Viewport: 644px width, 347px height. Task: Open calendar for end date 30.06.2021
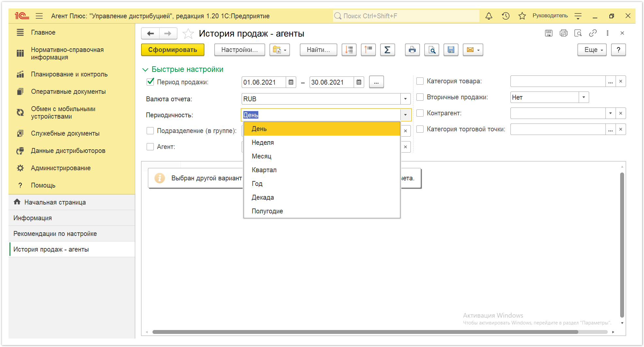coord(359,82)
